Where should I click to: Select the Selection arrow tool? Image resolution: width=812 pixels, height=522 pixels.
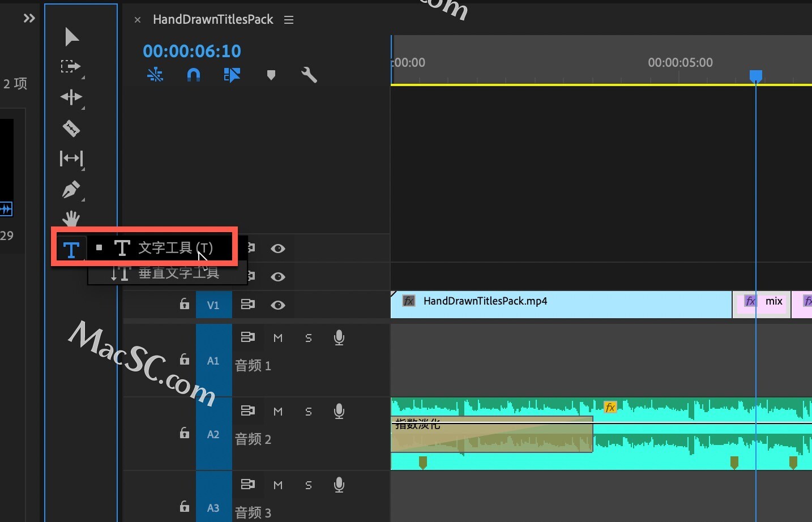click(x=71, y=37)
